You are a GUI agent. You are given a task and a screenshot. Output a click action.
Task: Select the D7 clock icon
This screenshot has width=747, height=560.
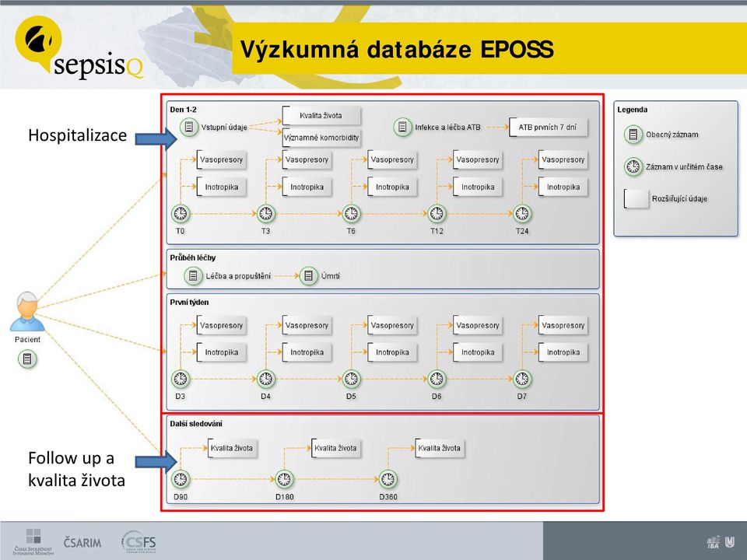(522, 379)
